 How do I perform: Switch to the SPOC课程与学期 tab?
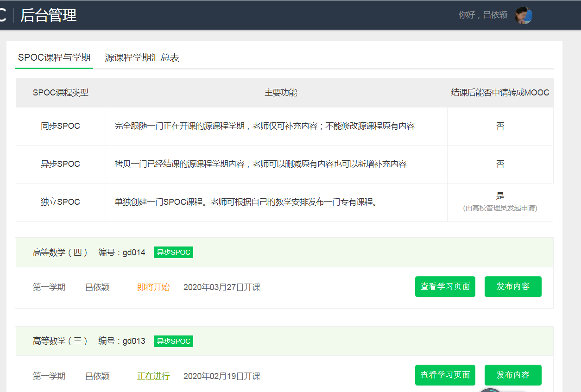pyautogui.click(x=54, y=58)
